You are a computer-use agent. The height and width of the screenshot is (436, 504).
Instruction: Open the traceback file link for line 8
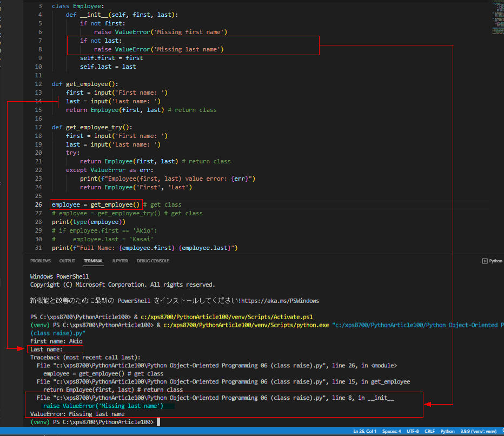click(215, 398)
